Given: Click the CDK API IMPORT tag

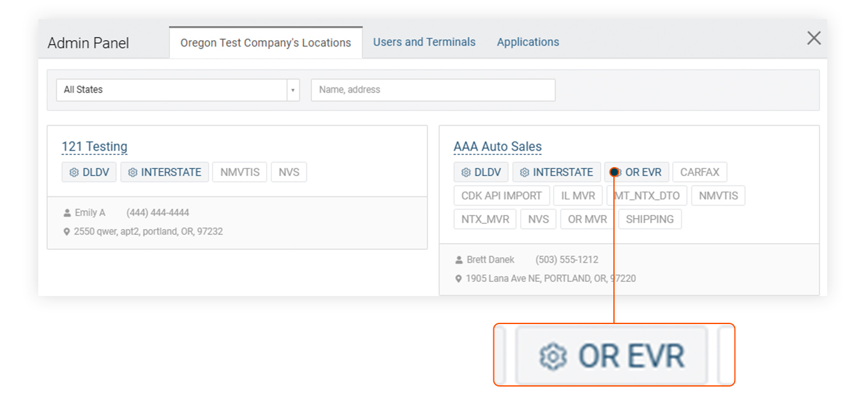Looking at the screenshot, I should point(501,196).
